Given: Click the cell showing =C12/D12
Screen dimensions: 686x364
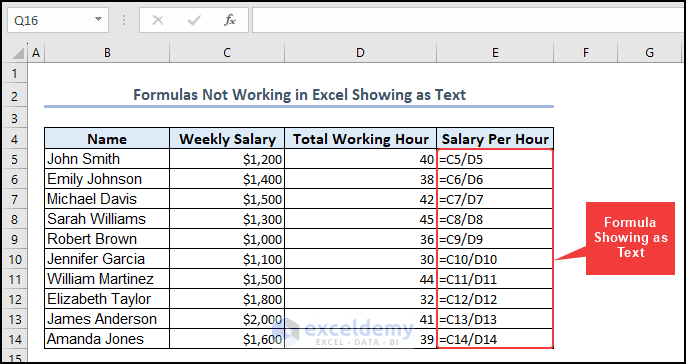Looking at the screenshot, I should [x=495, y=299].
